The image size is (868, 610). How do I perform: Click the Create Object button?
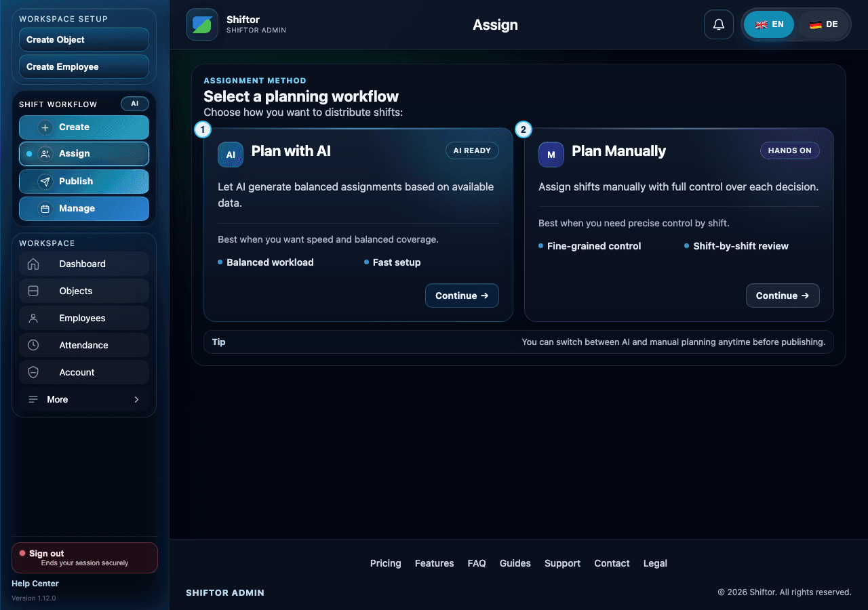pyautogui.click(x=84, y=39)
